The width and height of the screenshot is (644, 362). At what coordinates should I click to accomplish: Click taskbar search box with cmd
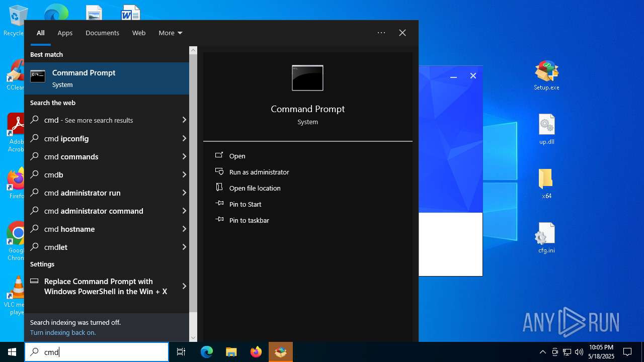click(x=97, y=352)
